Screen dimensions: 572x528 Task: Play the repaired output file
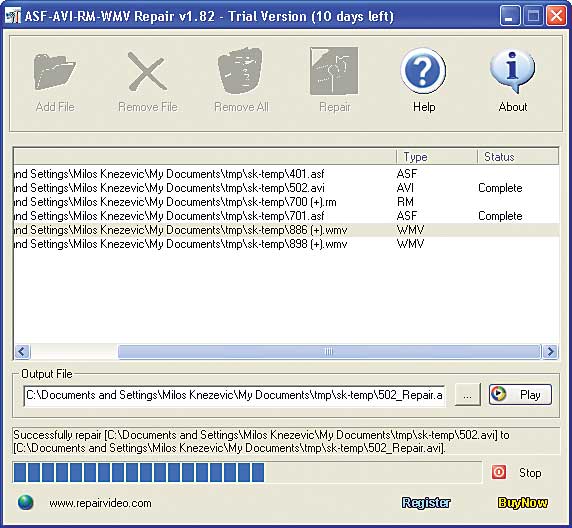pos(520,395)
